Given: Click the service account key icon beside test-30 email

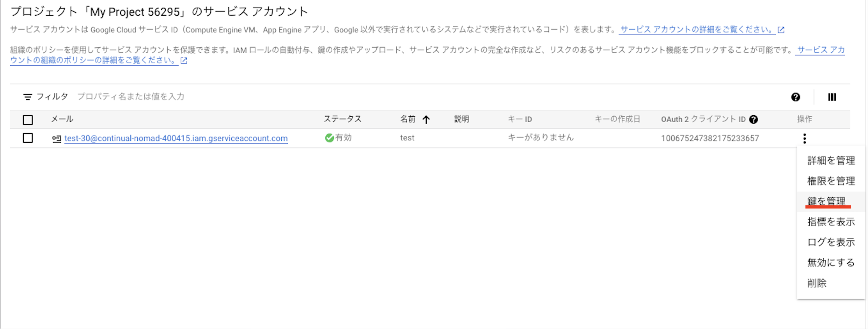Looking at the screenshot, I should [x=57, y=139].
